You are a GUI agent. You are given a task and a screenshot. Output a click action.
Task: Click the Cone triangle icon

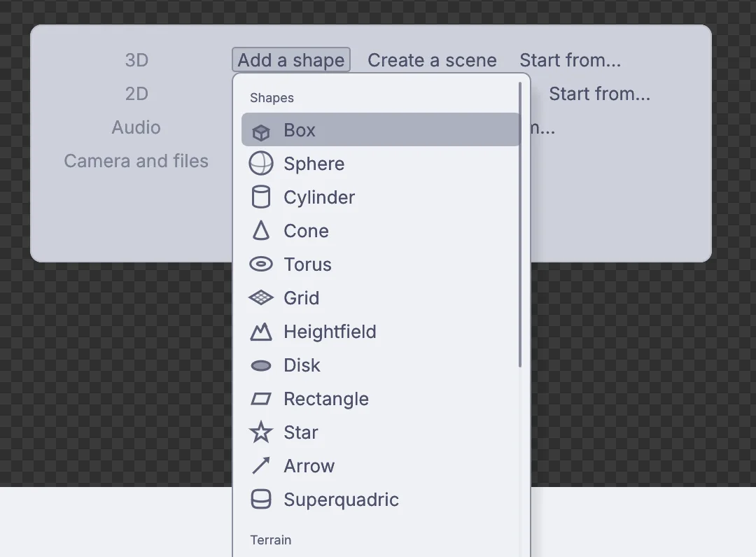(261, 230)
